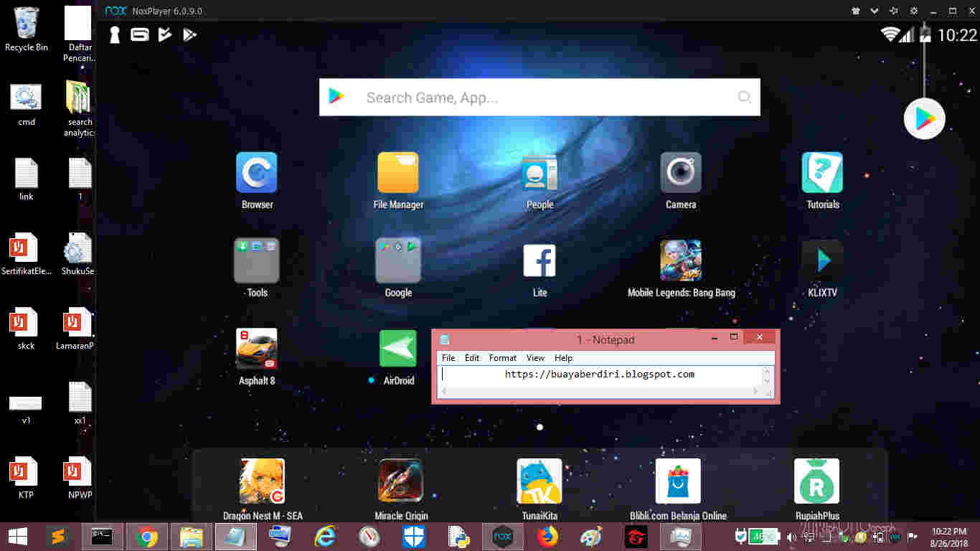Expand the NoxPlayer title bar dropdown arrow
Screen dimensions: 980x551
point(875,11)
